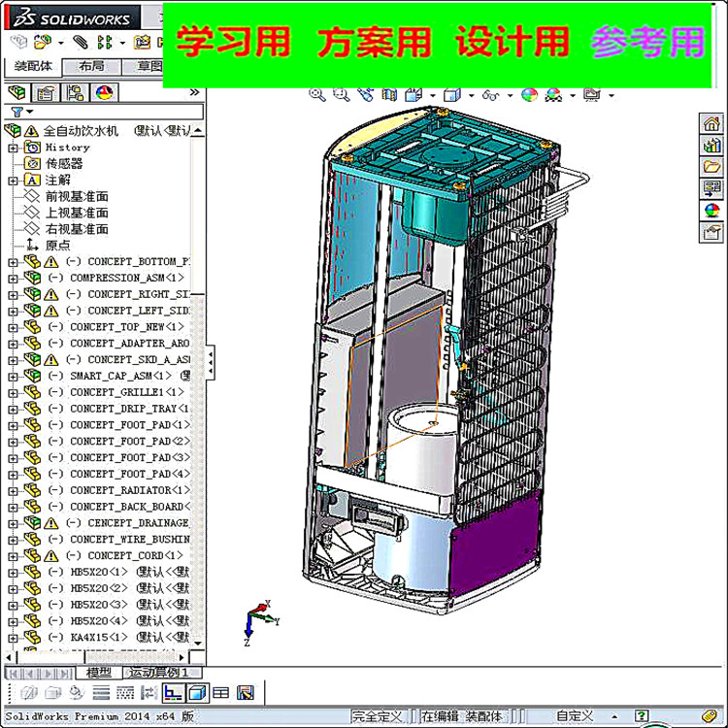This screenshot has width=728, height=728.
Task: Expand the History folder node
Action: [x=13, y=149]
